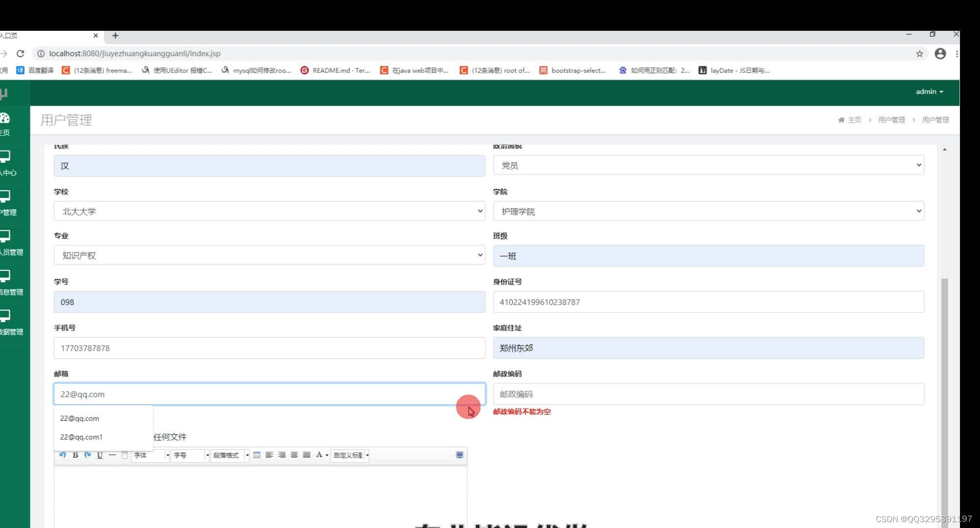Align text left in the editor
This screenshot has height=528, width=980.
click(x=269, y=455)
